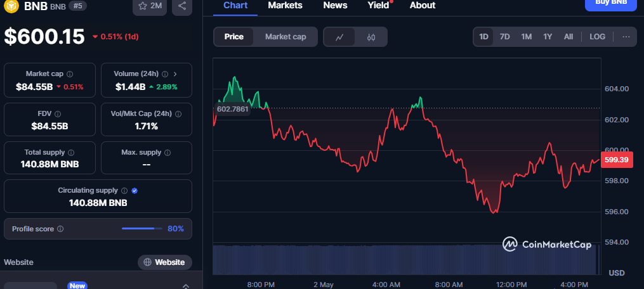Open the News tab
The height and width of the screenshot is (289, 644).
pyautogui.click(x=335, y=5)
